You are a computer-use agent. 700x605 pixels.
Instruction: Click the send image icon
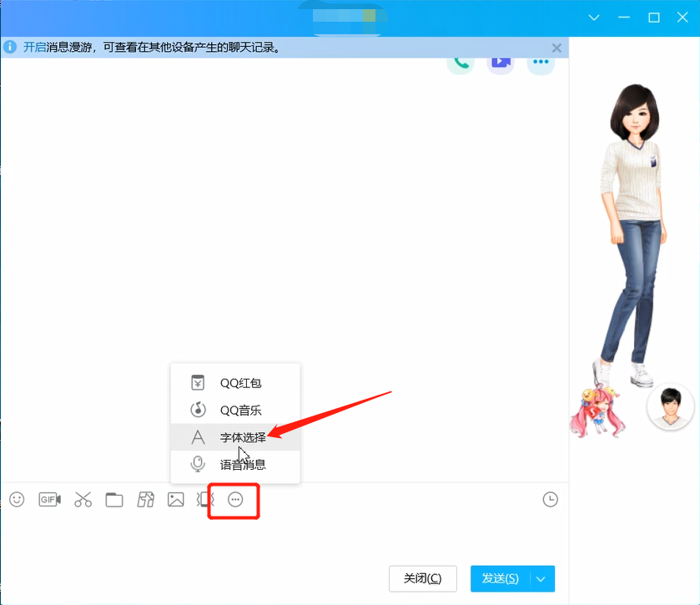[x=175, y=499]
